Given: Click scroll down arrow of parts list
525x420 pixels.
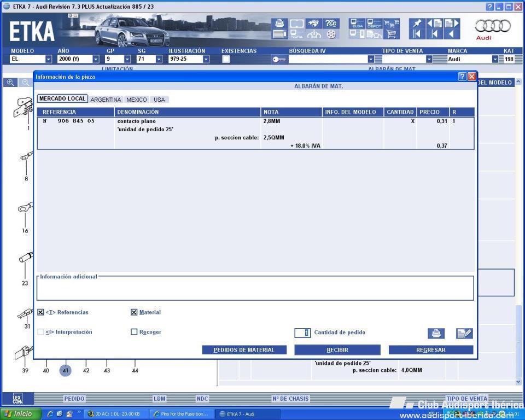Looking at the screenshot, I should 518,382.
